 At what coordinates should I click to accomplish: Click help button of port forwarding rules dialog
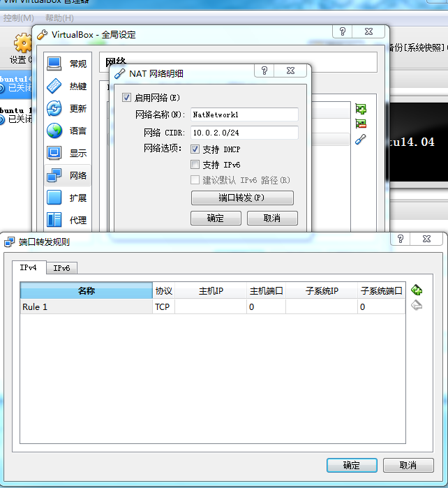(401, 239)
